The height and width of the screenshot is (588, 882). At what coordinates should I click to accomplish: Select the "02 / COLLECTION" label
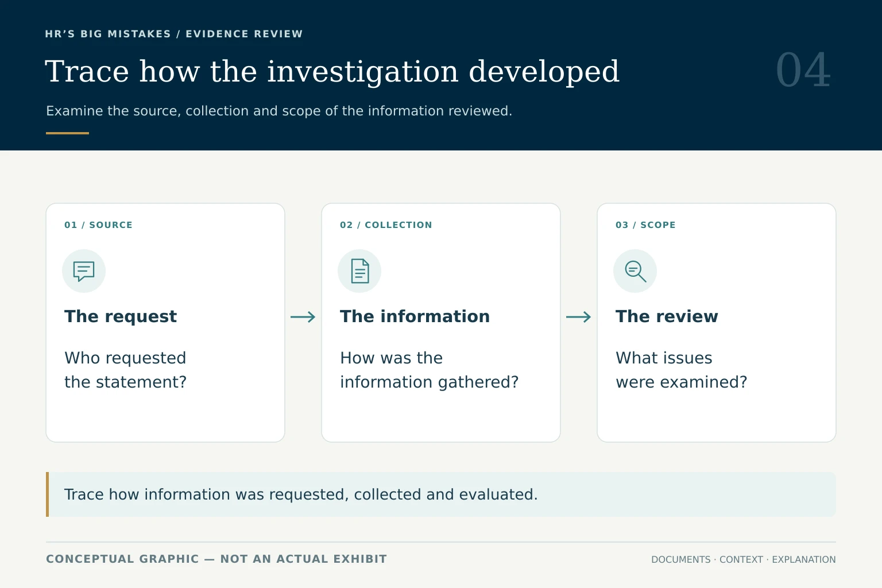pos(386,225)
